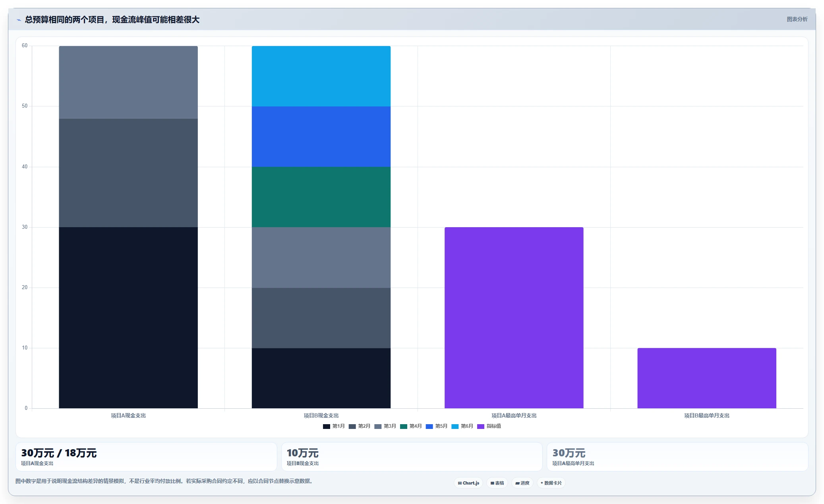Viewport: 824px width, 504px height.
Task: Click Project B's dark navy 第1月 segment
Action: [321, 378]
